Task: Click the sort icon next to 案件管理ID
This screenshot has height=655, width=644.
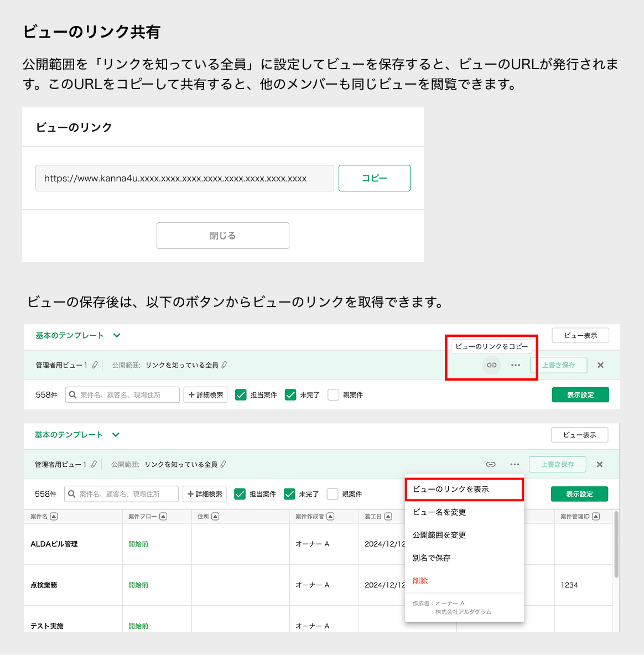Action: [x=596, y=517]
